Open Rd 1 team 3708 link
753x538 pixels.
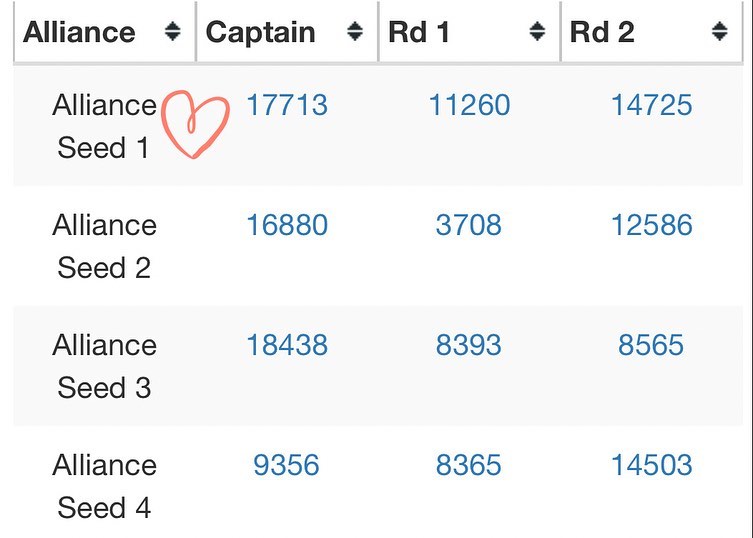tap(469, 225)
